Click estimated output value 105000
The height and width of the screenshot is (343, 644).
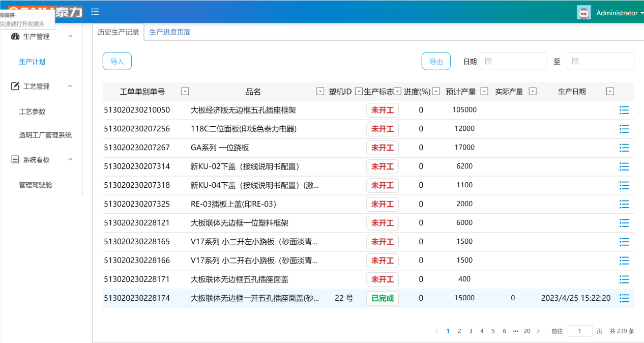pos(464,110)
